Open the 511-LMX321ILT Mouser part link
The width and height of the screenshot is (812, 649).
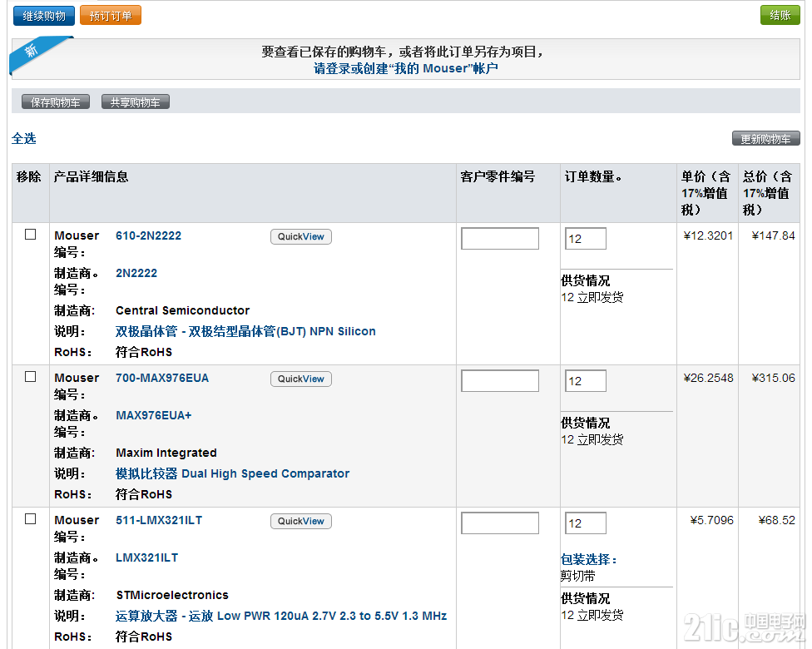tap(159, 520)
